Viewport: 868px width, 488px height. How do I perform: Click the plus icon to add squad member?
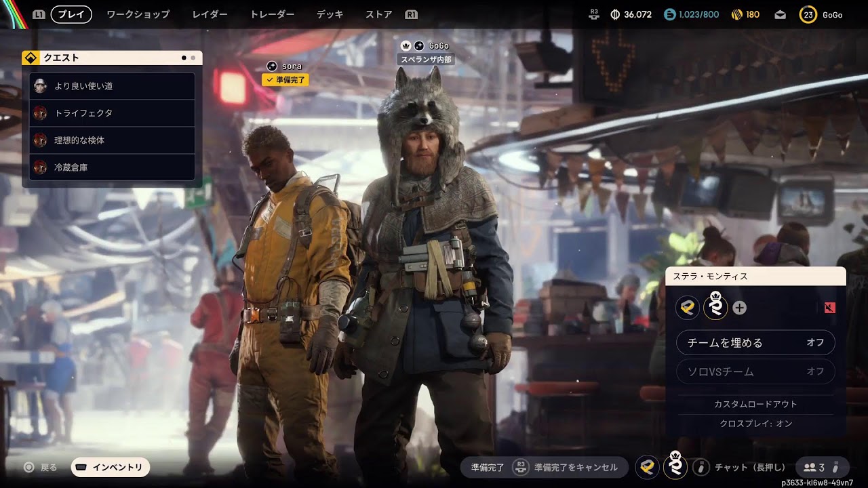tap(740, 308)
